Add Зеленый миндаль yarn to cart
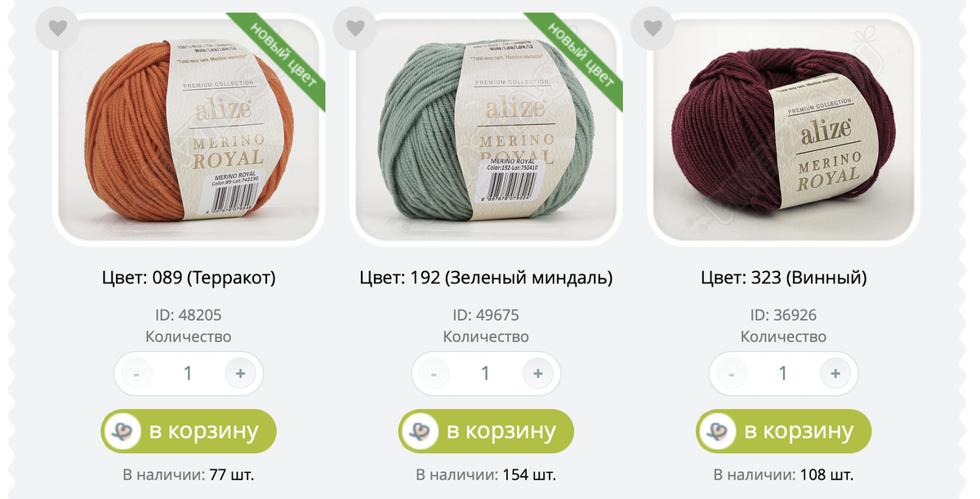Screen dimensions: 980x499 click(x=486, y=431)
